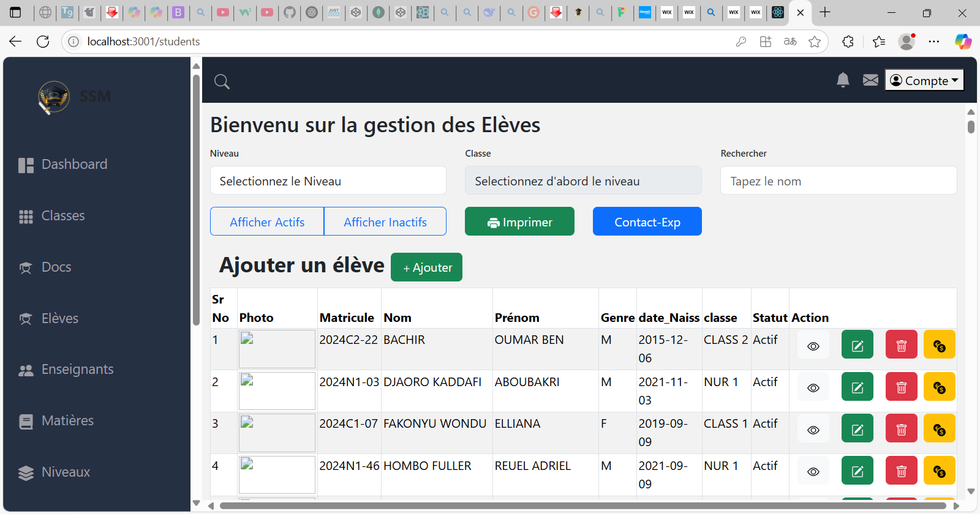Open payments for HOMBO FULLER
The height and width of the screenshot is (514, 980).
click(x=940, y=472)
